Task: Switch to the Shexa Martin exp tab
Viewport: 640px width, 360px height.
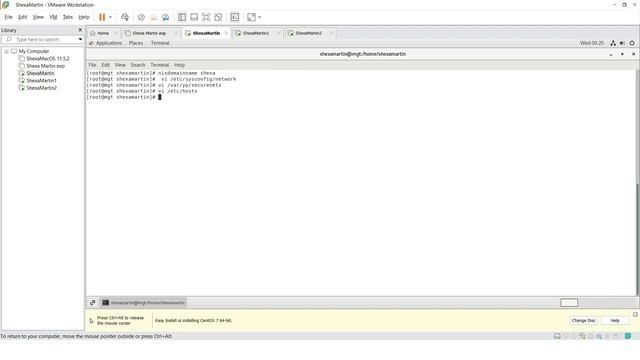Action: click(x=149, y=33)
